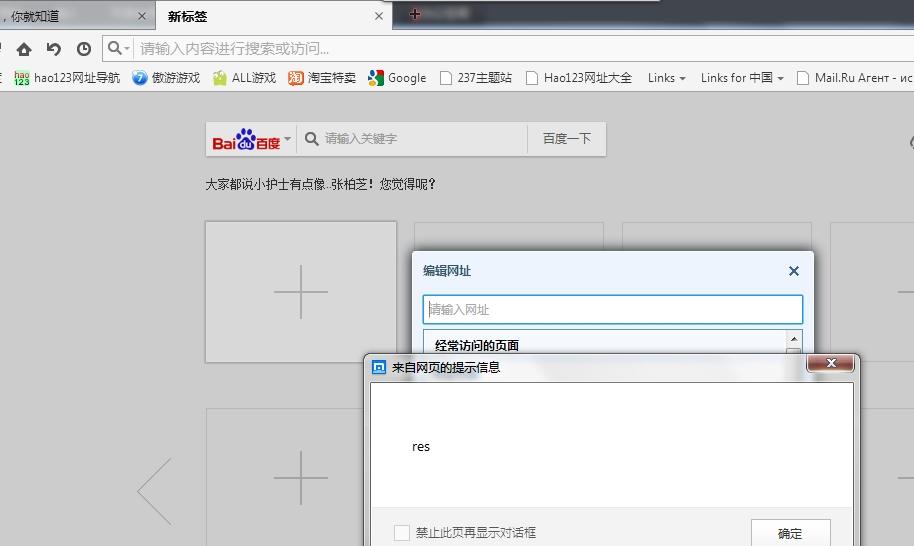The width and height of the screenshot is (914, 546).
Task: Click the 确定 button in alert
Action: coord(790,533)
